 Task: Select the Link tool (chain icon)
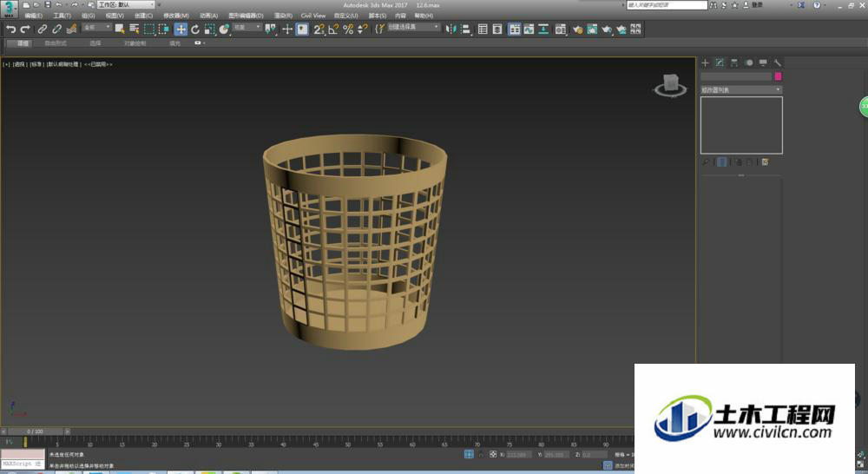coord(42,29)
